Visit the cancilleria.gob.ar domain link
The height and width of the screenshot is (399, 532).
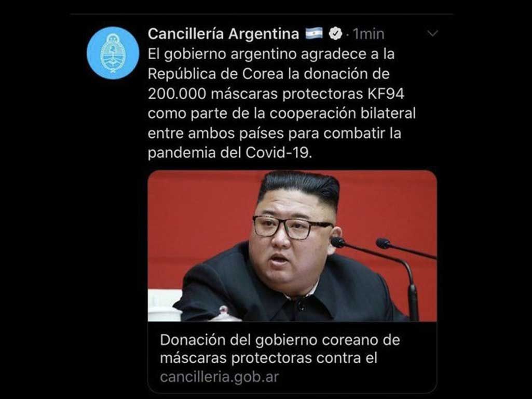(219, 377)
